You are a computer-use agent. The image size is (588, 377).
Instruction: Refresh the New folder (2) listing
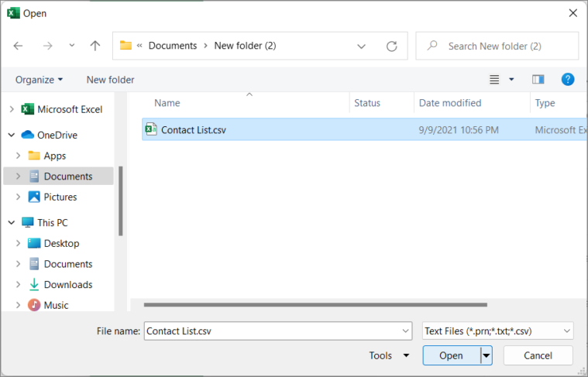click(391, 46)
